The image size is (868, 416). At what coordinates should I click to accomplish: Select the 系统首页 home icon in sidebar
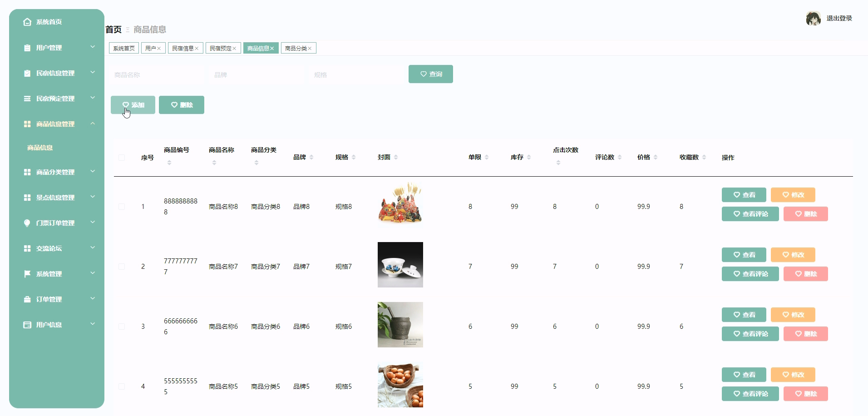click(26, 21)
